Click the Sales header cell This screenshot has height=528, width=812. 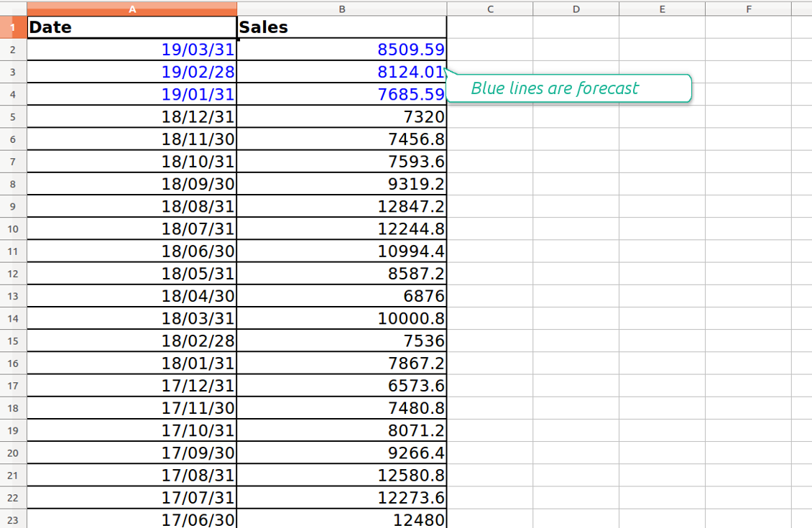point(342,27)
